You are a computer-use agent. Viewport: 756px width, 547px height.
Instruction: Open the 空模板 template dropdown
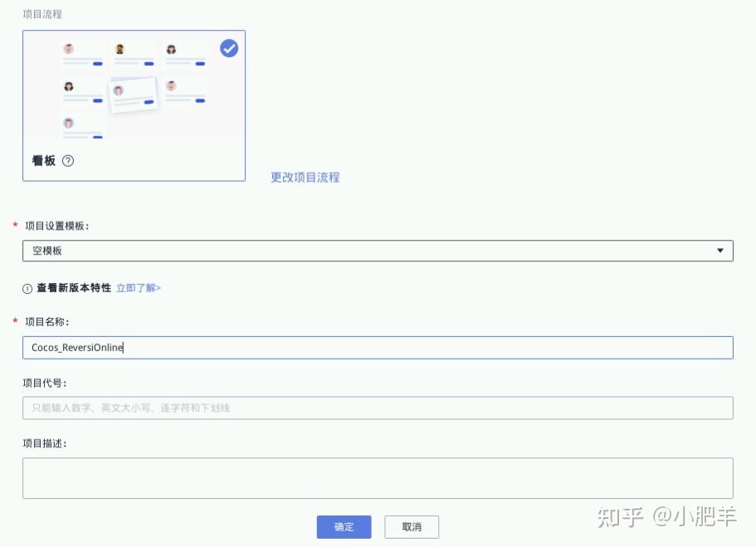(x=378, y=250)
